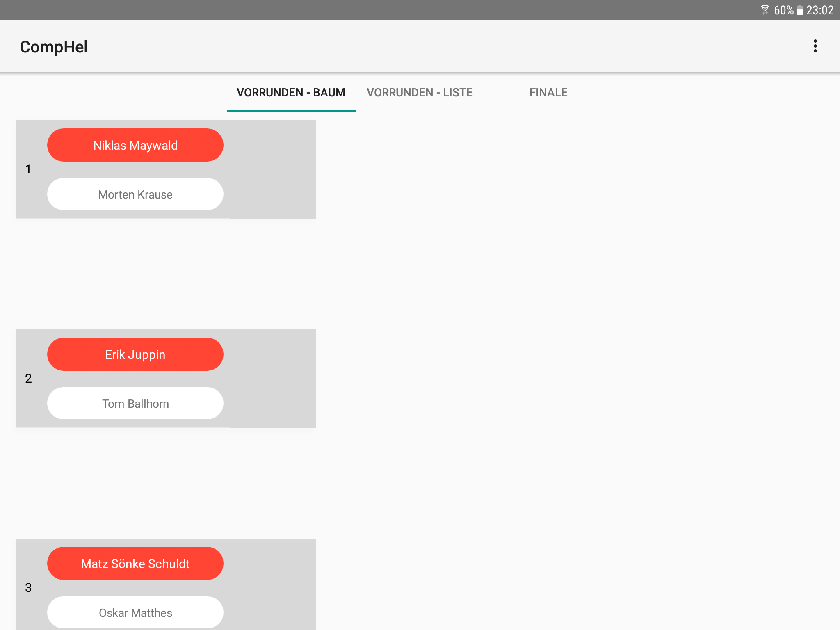Screen dimensions: 840x630
Task: Tap match number 3 label
Action: point(28,588)
